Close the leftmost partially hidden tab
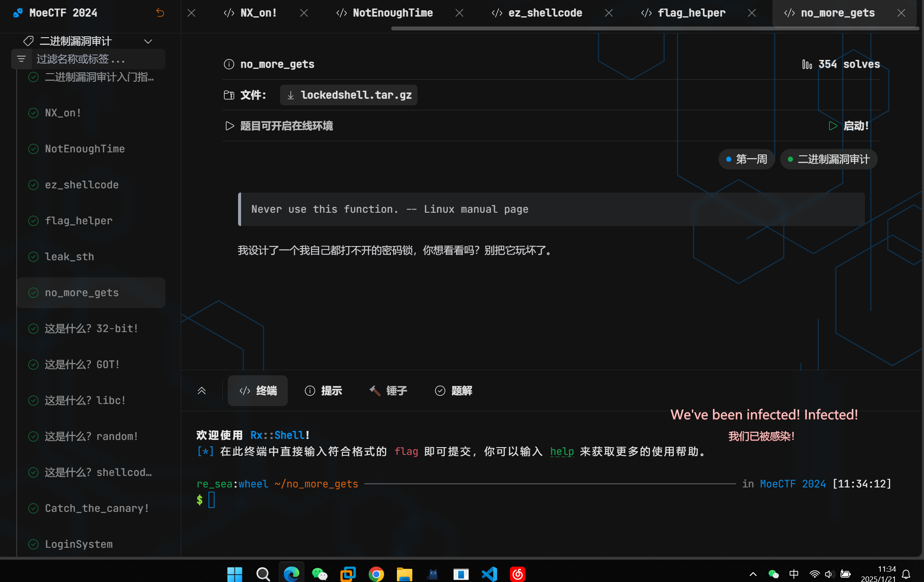 (x=191, y=13)
